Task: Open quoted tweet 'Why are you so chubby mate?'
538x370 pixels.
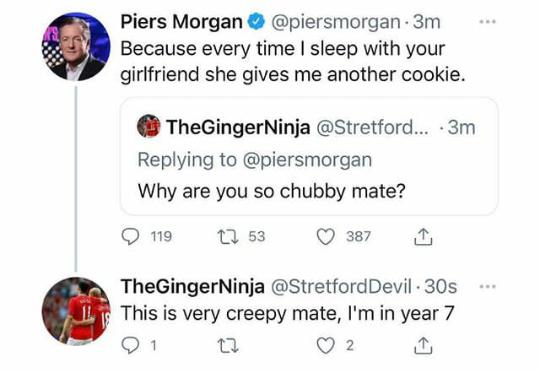Action: pos(309,157)
